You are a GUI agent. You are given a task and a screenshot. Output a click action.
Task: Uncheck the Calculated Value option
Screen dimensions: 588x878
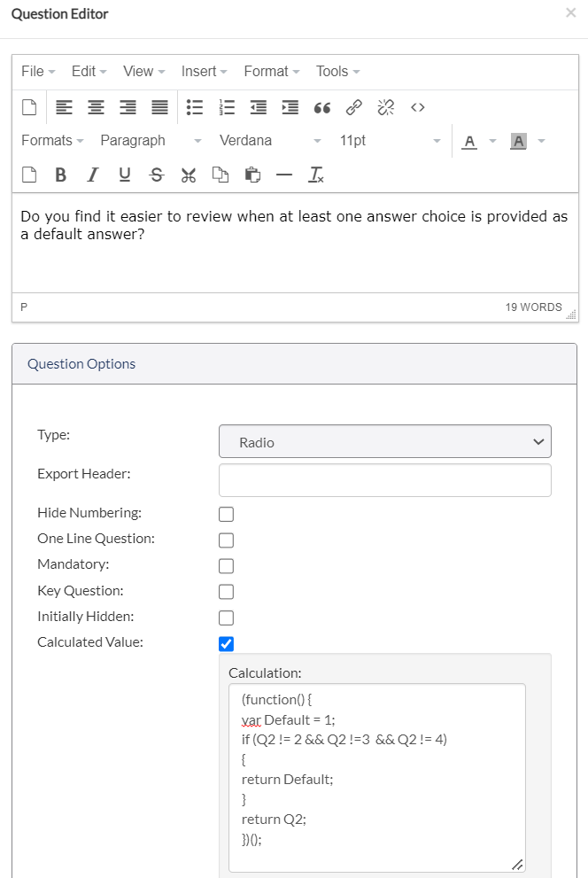(x=226, y=643)
